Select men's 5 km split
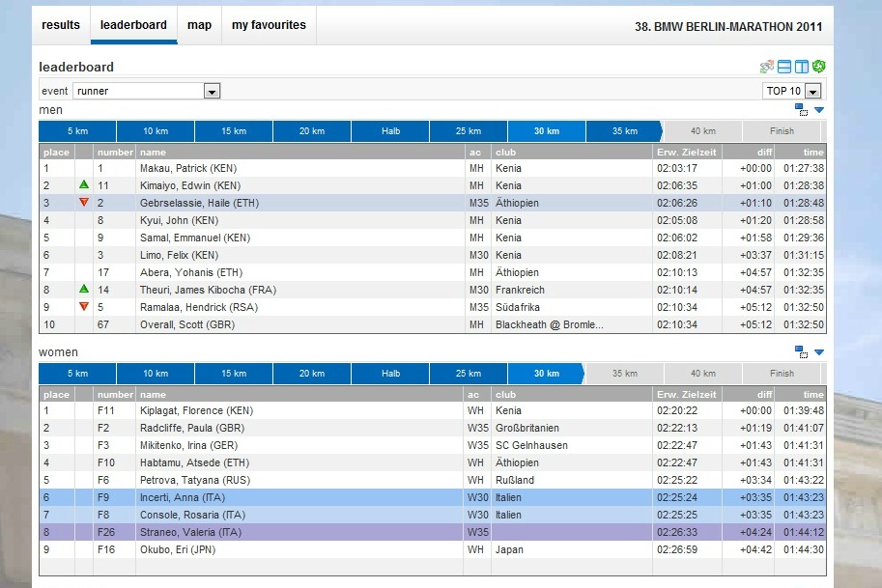Image resolution: width=882 pixels, height=588 pixels. pos(77,131)
